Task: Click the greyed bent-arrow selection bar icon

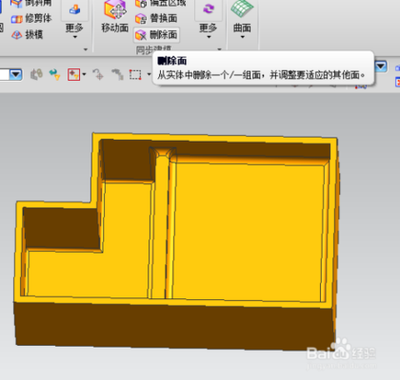Action: [x=117, y=74]
